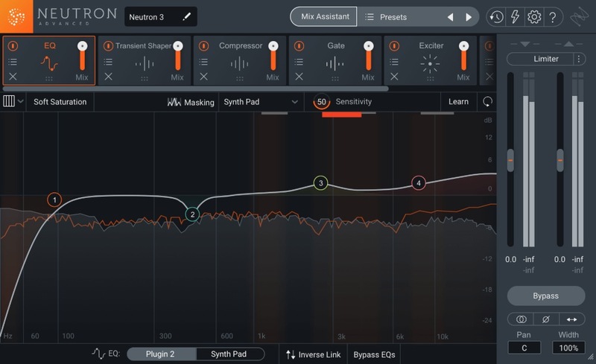The width and height of the screenshot is (596, 364).
Task: Disable the Exciter module power button
Action: tap(395, 46)
